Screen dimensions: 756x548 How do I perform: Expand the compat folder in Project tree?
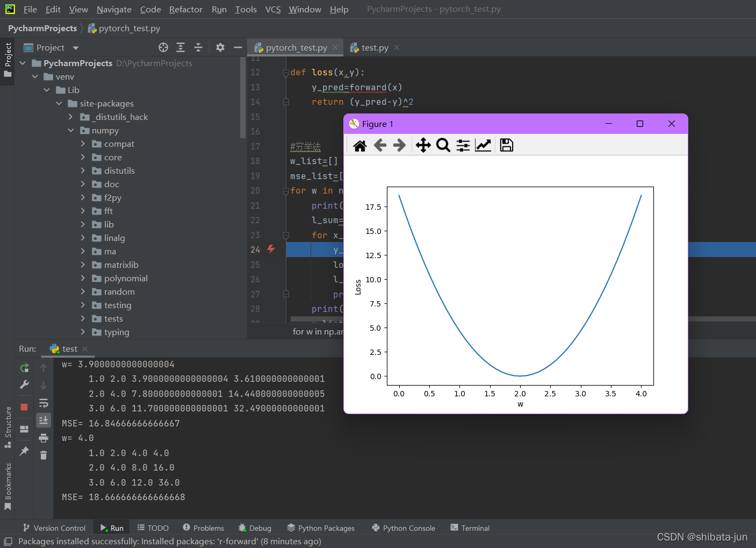pyautogui.click(x=82, y=144)
